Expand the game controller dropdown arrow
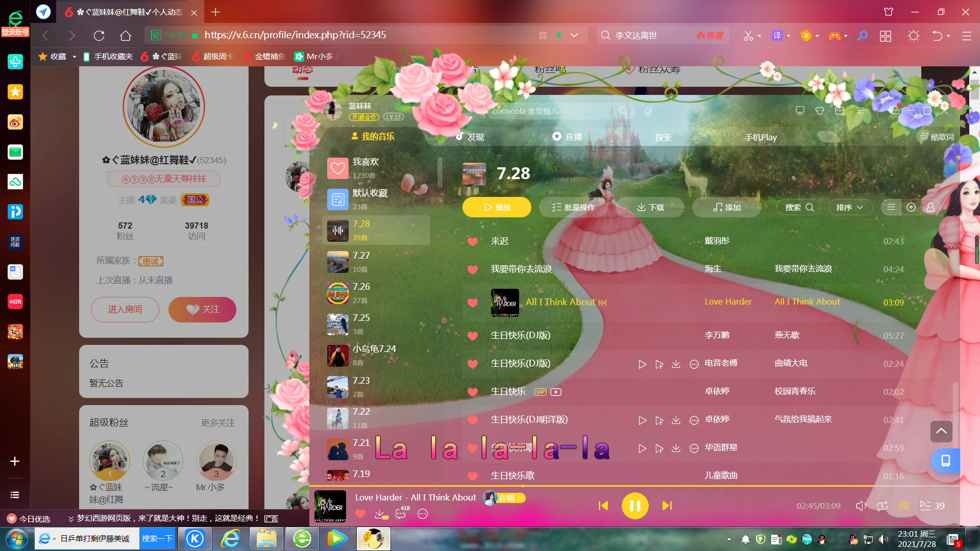The height and width of the screenshot is (551, 980). click(846, 36)
